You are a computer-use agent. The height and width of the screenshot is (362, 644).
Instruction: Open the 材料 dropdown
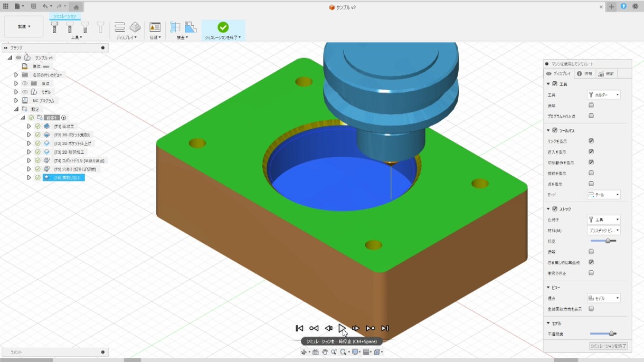coord(604,231)
